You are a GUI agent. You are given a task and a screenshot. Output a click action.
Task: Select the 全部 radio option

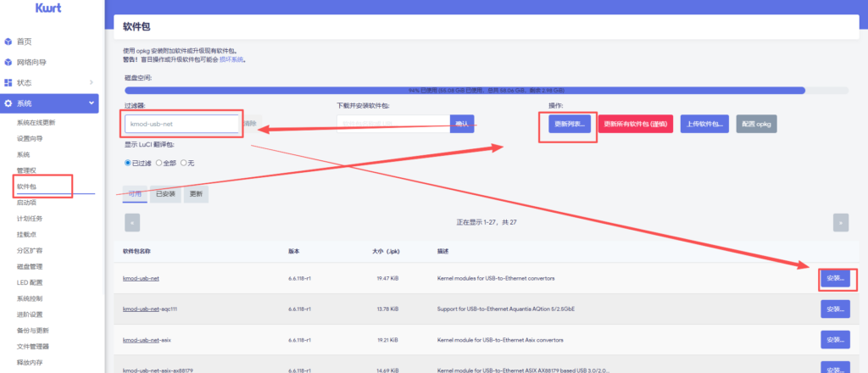coord(159,164)
